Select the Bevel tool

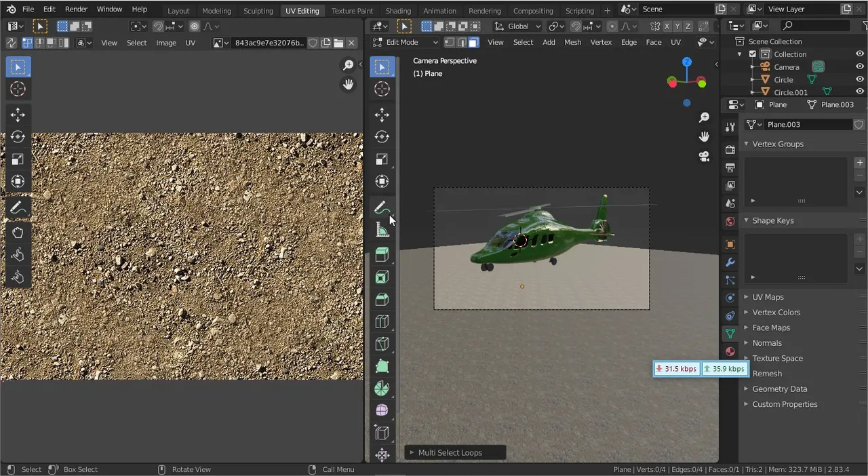pyautogui.click(x=382, y=300)
